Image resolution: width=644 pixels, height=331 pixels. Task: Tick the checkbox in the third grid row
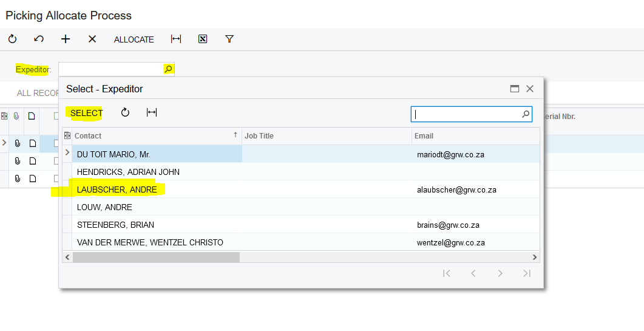pyautogui.click(x=56, y=179)
